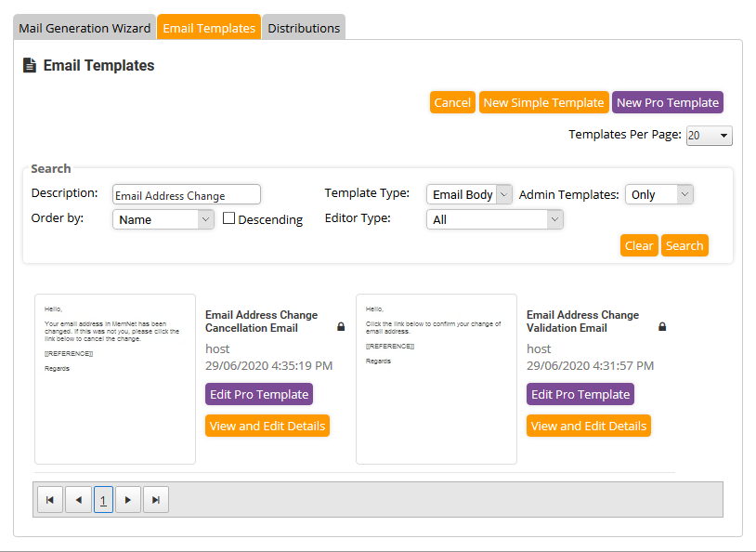
Task: Switch to the Distributions tab
Action: tap(304, 28)
